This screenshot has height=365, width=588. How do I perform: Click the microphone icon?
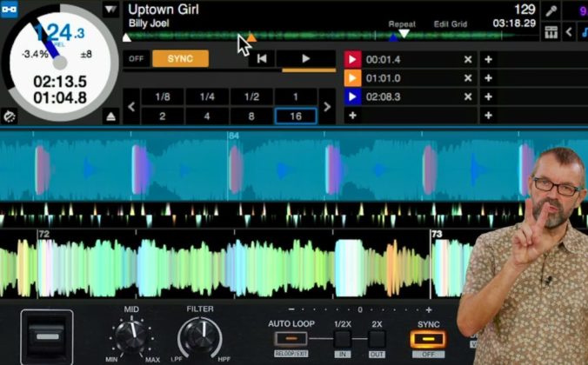point(551,10)
